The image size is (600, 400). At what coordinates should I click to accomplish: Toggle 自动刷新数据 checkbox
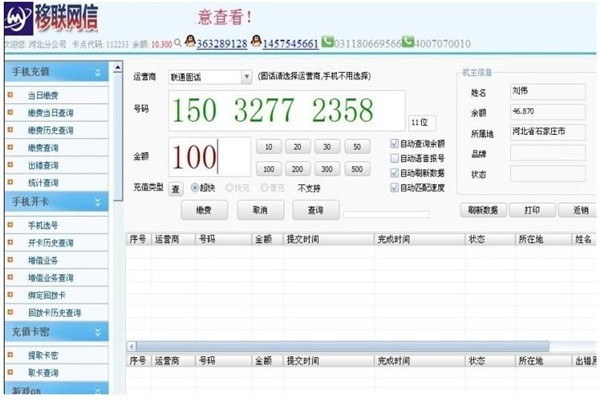[x=394, y=173]
